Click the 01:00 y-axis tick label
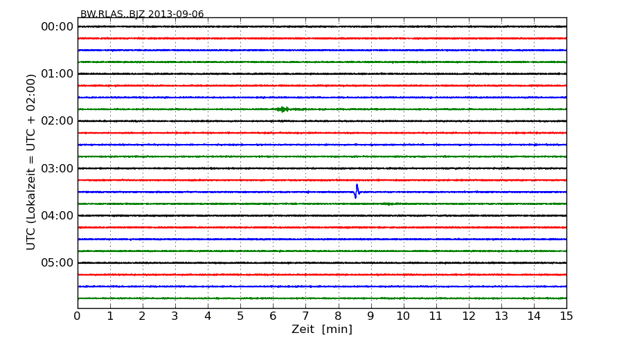644x342 pixels. tap(57, 74)
